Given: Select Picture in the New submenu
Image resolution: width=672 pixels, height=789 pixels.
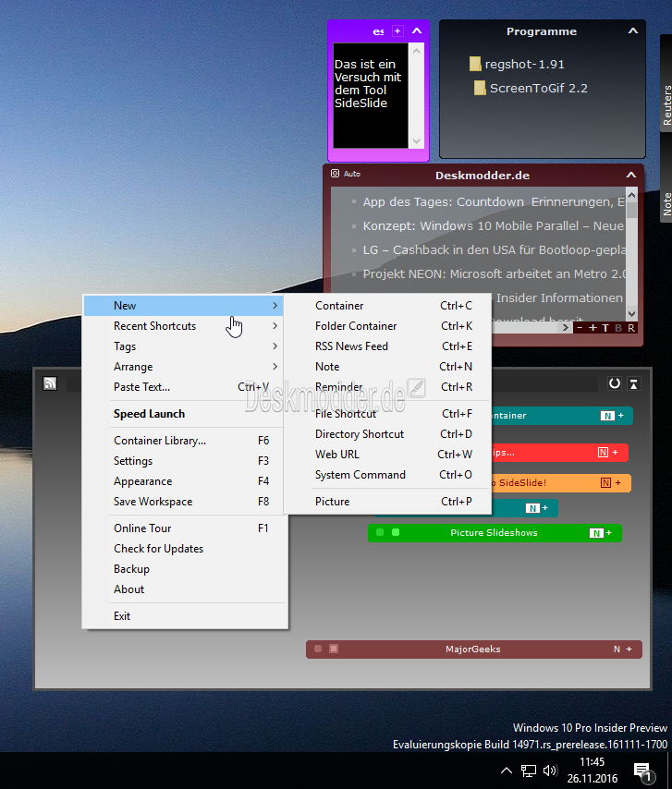Looking at the screenshot, I should (x=387, y=502).
